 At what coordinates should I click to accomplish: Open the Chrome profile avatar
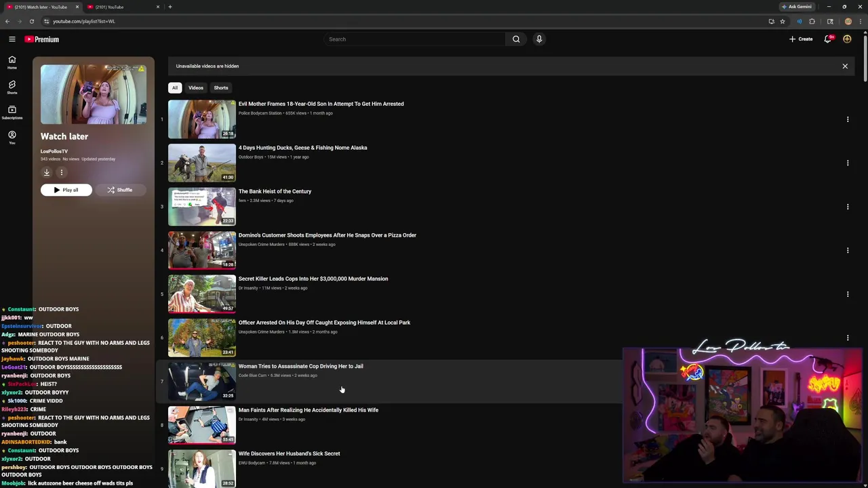(848, 21)
